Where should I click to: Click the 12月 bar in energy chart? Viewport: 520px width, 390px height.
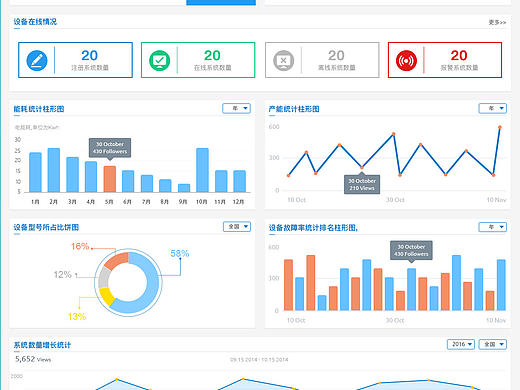click(239, 181)
